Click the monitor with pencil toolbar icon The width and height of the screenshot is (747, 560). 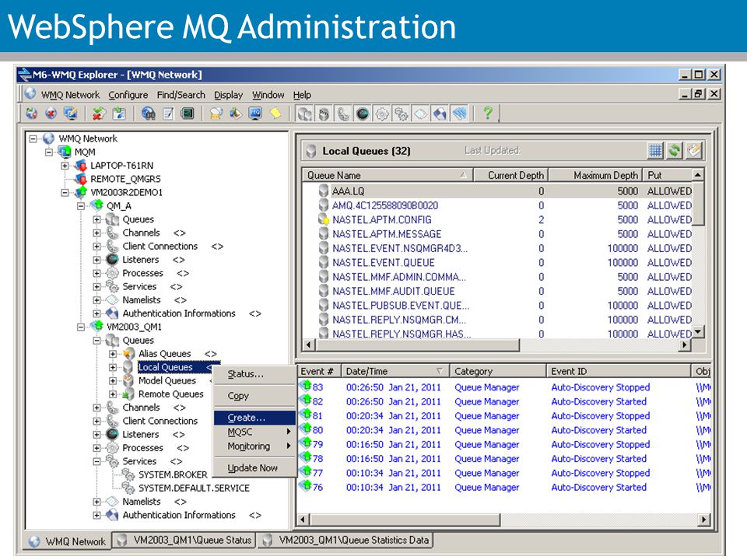(x=71, y=114)
